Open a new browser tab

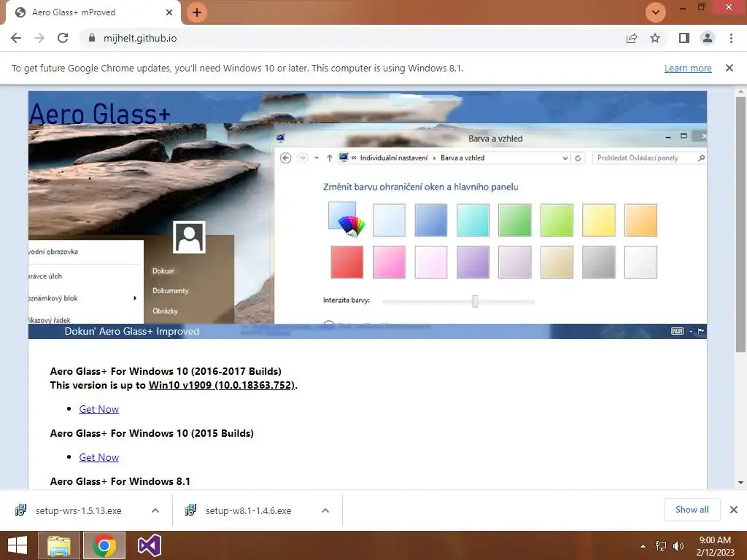coord(197,12)
